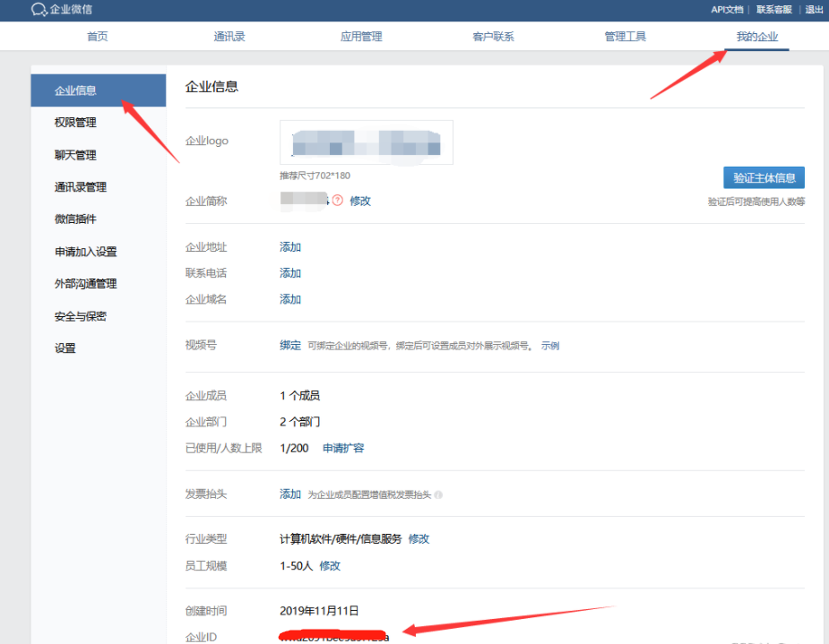Click the info icon after 发票抬头 description
Screen dimensions: 829x644
438,494
